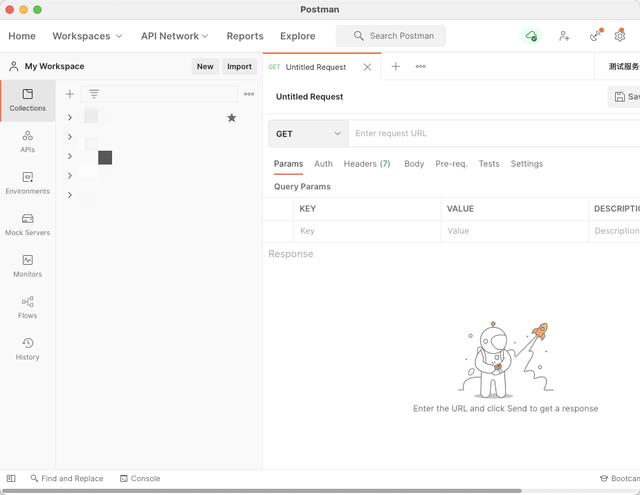This screenshot has height=495, width=640.
Task: Open the APIs sidebar panel
Action: 27,140
